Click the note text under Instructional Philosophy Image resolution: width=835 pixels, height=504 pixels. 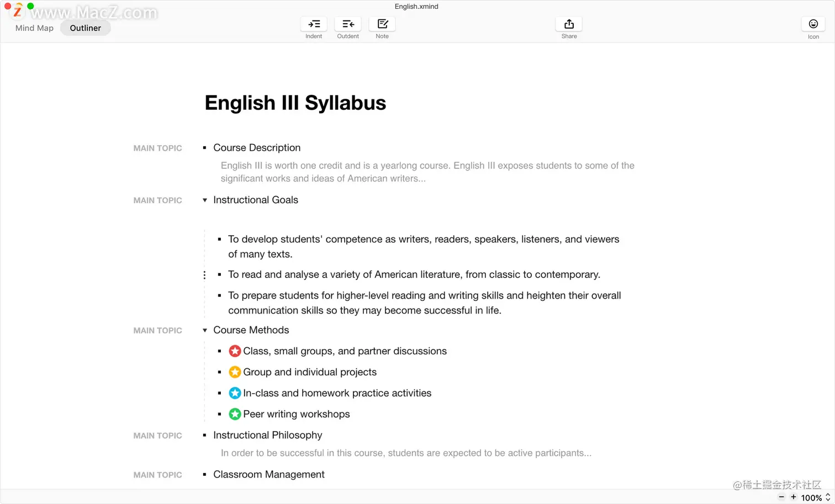[406, 453]
